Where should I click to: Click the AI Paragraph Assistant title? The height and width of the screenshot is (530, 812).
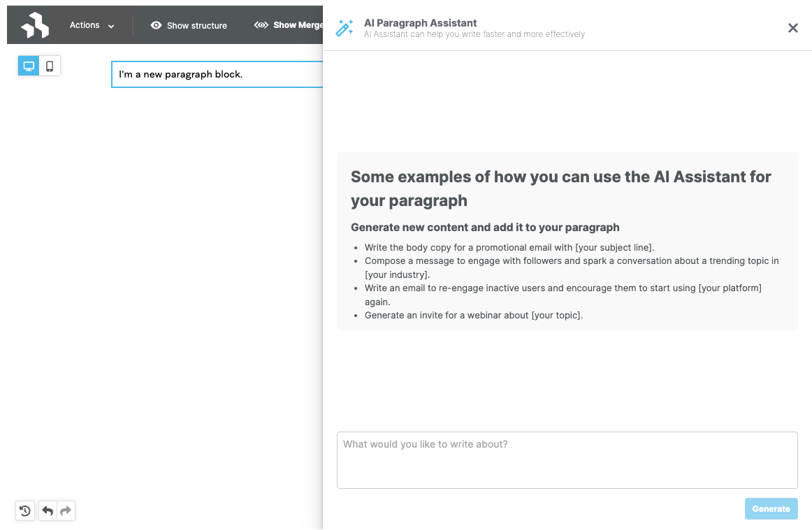420,23
